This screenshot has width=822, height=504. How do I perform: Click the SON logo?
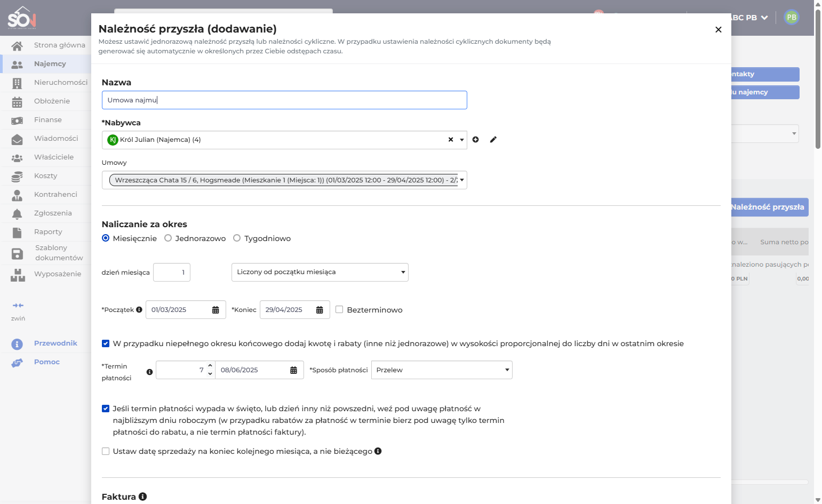pos(21,18)
